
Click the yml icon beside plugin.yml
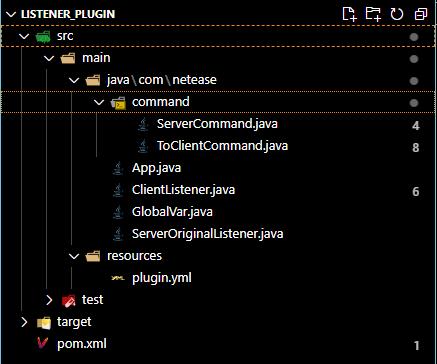pos(118,278)
